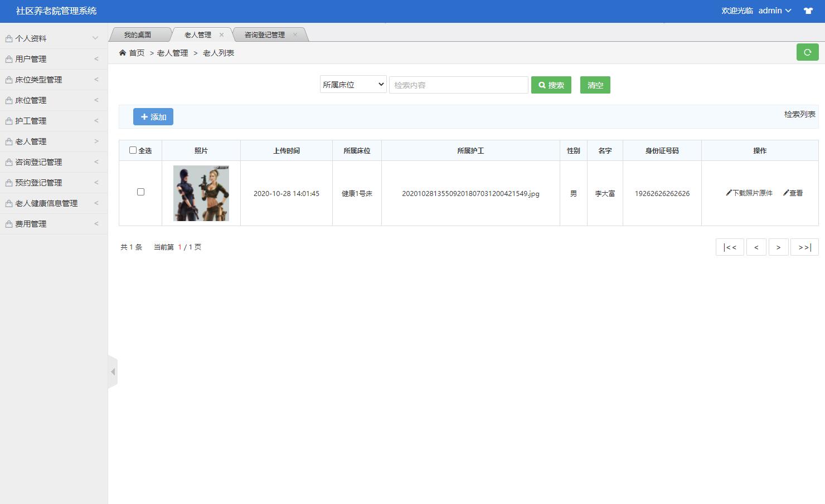Click the icon beside 老人管理 in sidebar
The image size is (825, 504).
[x=8, y=141]
